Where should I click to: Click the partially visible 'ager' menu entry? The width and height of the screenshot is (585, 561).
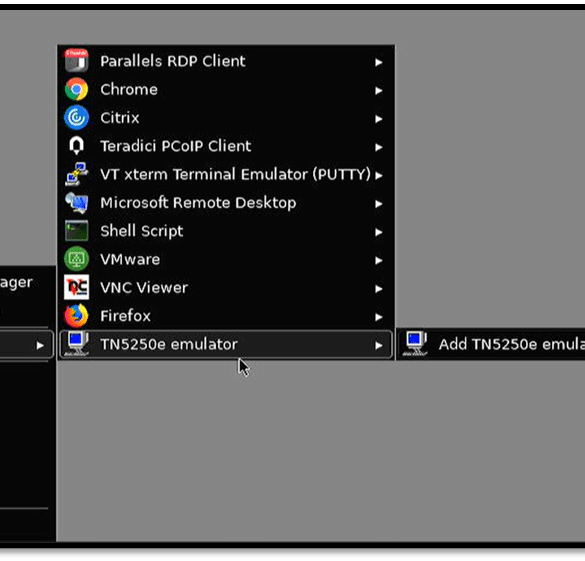[x=16, y=282]
